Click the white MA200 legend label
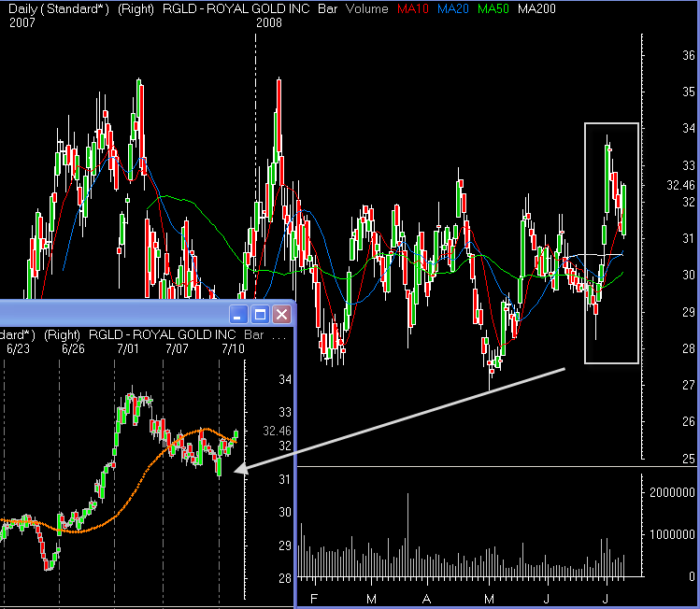The image size is (700, 609). point(536,8)
